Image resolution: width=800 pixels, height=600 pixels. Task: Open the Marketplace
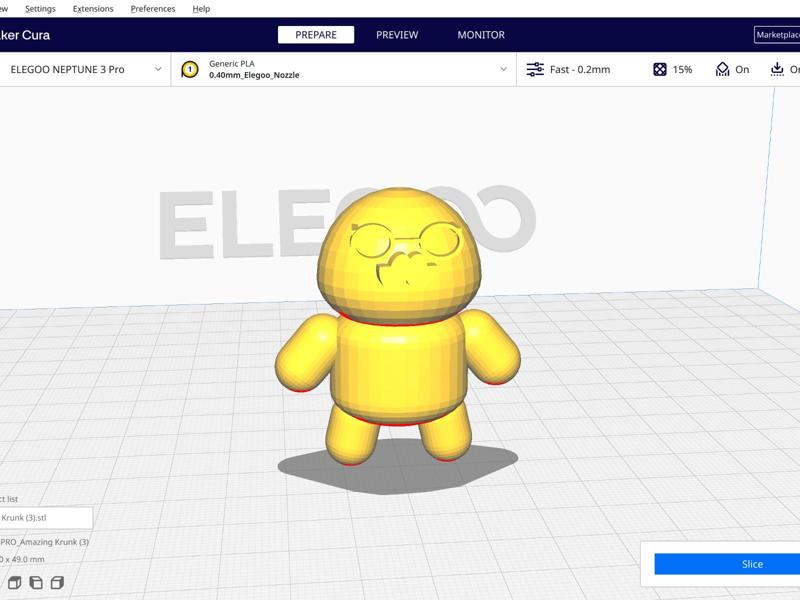click(777, 35)
